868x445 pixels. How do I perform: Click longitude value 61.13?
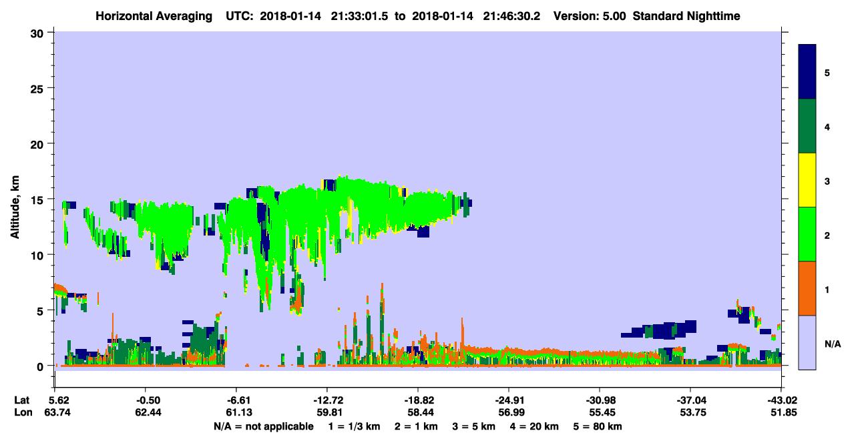tap(238, 412)
